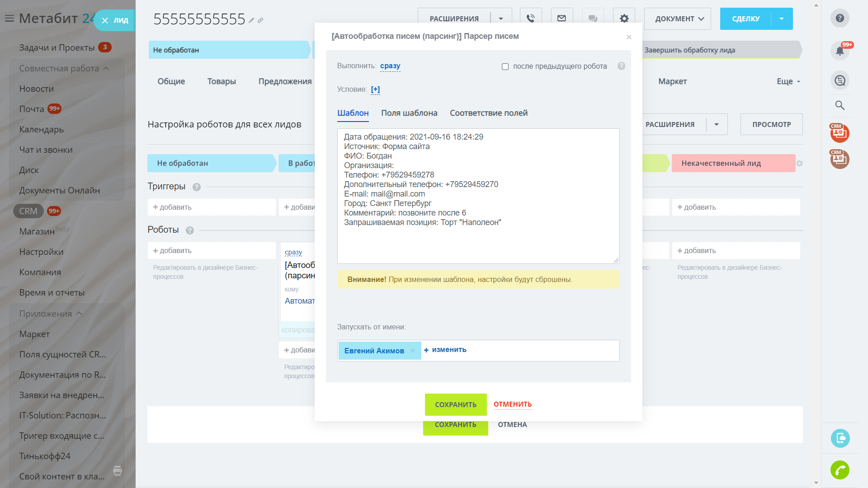Open the notifications bell icon
The image size is (868, 488).
coord(840,50)
